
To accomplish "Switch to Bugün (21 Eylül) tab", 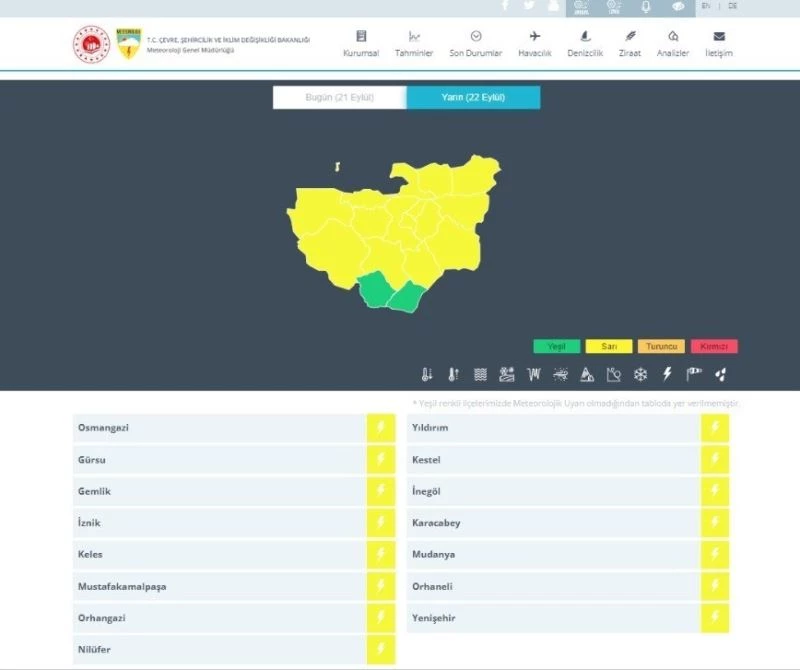I will click(x=340, y=97).
